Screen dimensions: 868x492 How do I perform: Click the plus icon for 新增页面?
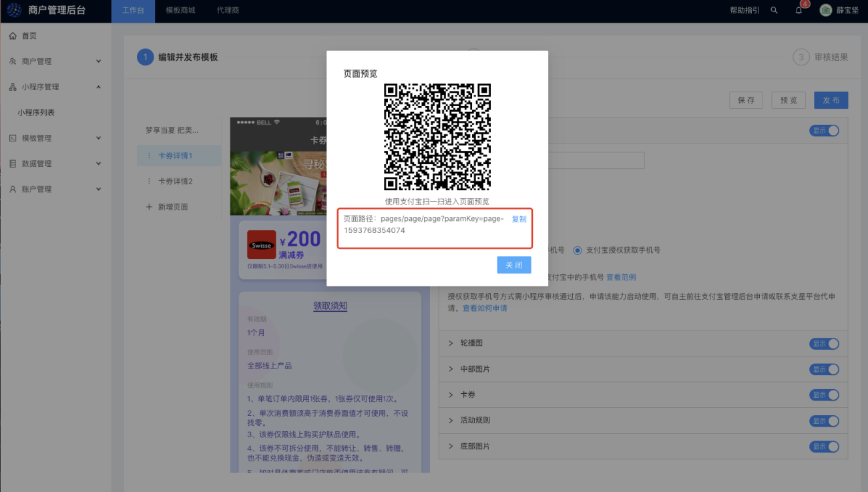click(149, 207)
